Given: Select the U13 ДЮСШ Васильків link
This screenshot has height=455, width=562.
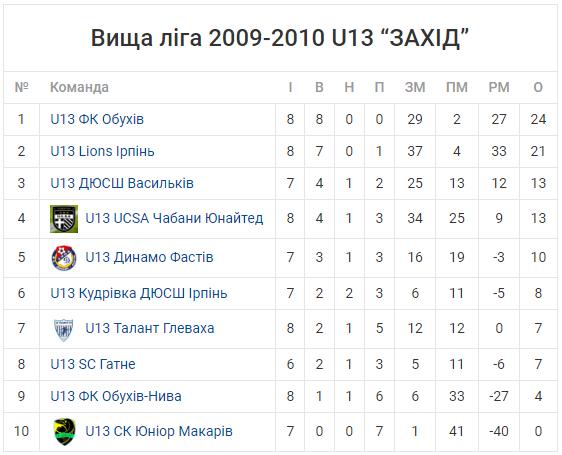Looking at the screenshot, I should (122, 183).
